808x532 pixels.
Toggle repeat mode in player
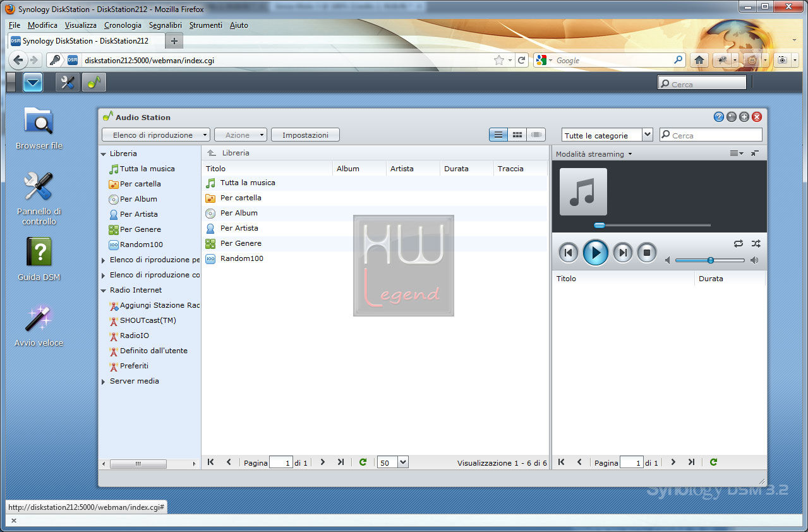click(739, 243)
